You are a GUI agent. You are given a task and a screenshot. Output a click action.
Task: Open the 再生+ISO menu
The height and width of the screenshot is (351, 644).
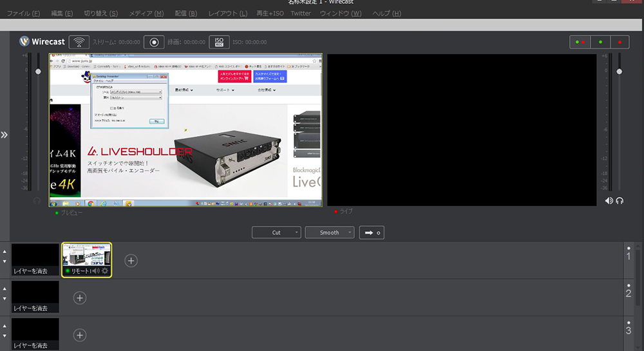tap(270, 13)
